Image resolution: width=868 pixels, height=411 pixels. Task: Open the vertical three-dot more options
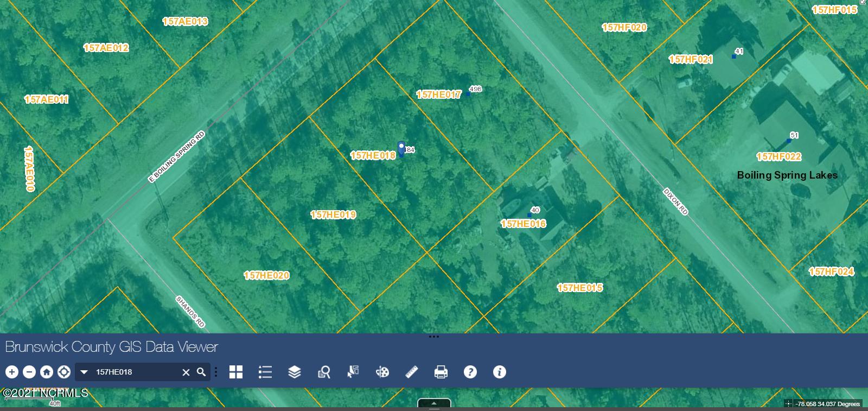pyautogui.click(x=216, y=372)
